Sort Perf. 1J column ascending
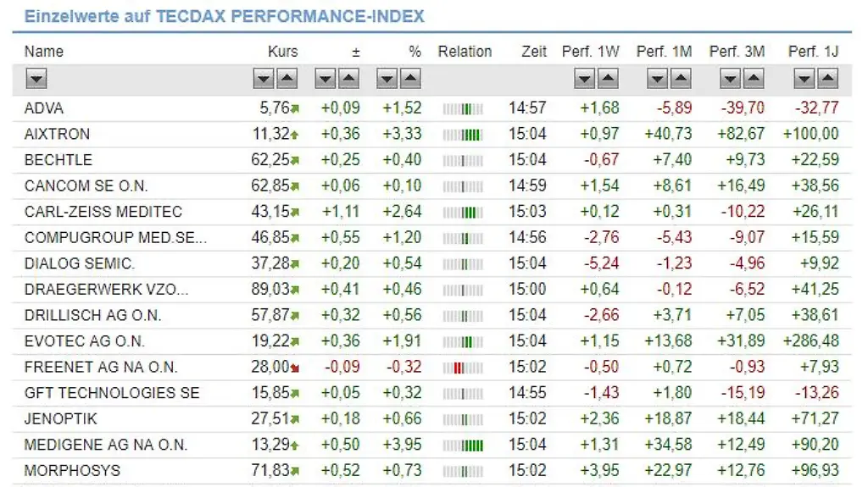 [827, 80]
